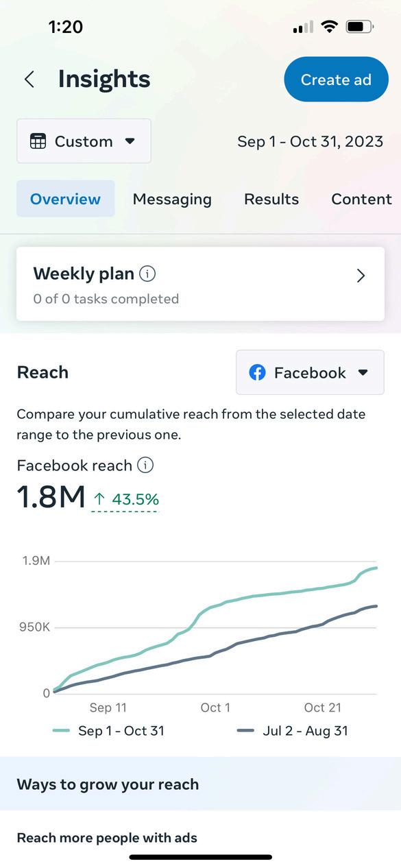Viewport: 401px width, 868px height.
Task: Tap Reach more people with ads
Action: tap(107, 837)
